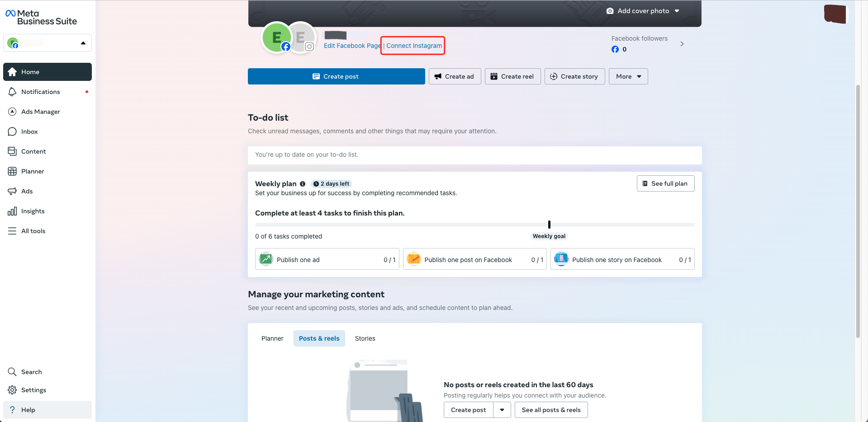Click the Search magnifier icon

[12, 372]
